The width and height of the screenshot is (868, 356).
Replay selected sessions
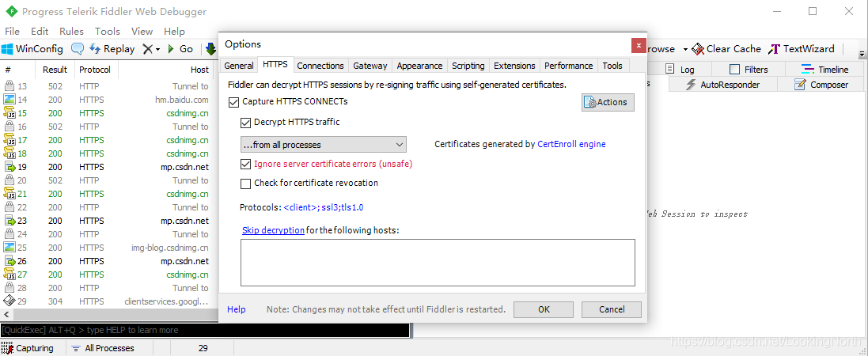(x=112, y=49)
